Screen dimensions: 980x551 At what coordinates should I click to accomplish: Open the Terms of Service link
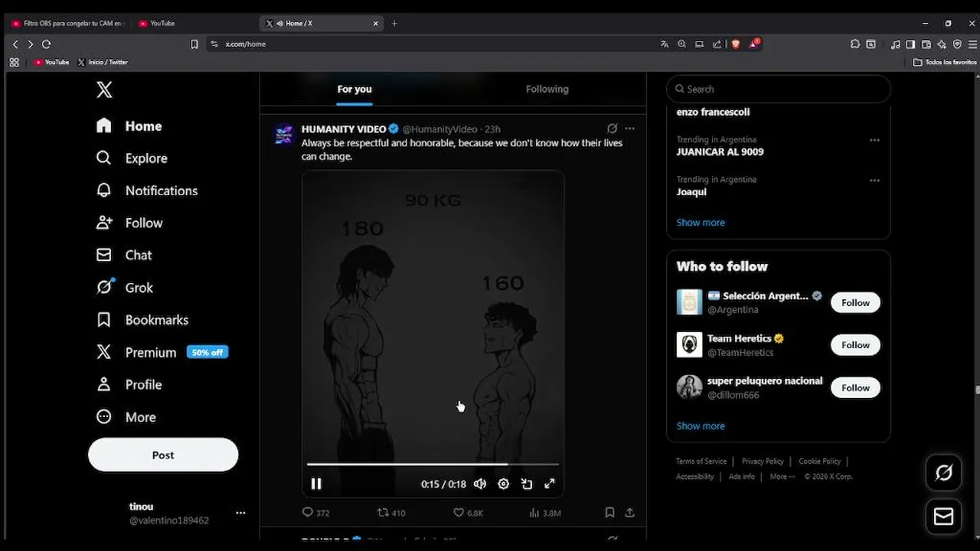[x=701, y=461]
